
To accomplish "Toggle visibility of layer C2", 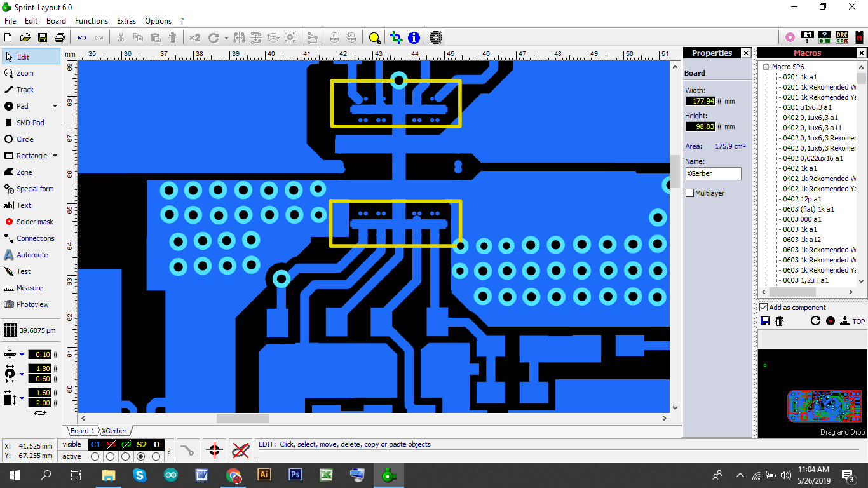I will (x=126, y=445).
